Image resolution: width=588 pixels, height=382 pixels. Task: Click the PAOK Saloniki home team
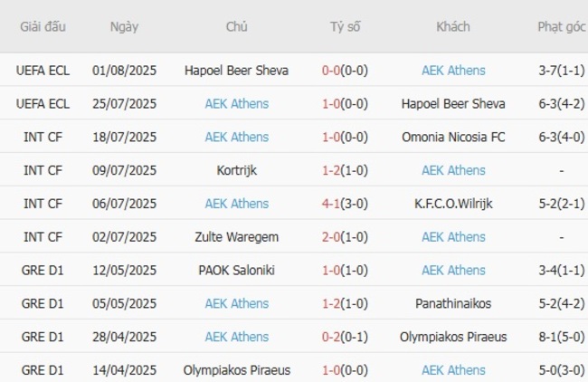(x=236, y=270)
